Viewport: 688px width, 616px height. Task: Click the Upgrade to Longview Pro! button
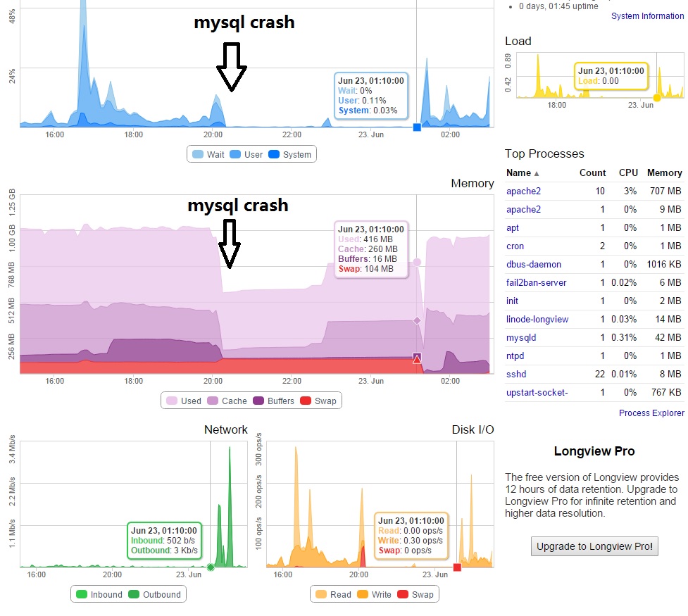click(594, 546)
